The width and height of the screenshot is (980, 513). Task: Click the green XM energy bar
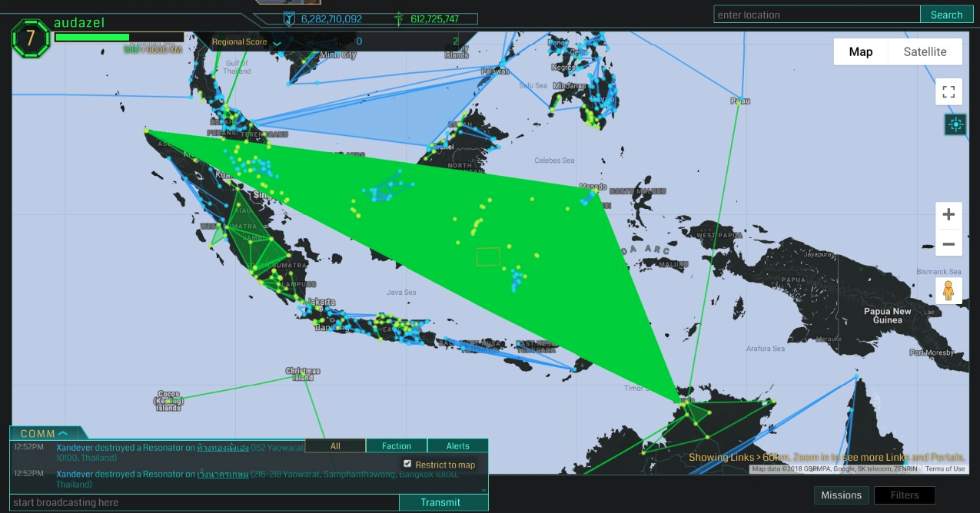click(x=92, y=37)
